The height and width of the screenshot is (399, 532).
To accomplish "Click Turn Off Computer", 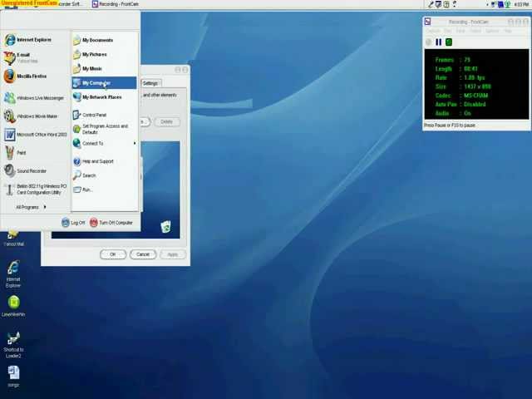I will [x=111, y=223].
